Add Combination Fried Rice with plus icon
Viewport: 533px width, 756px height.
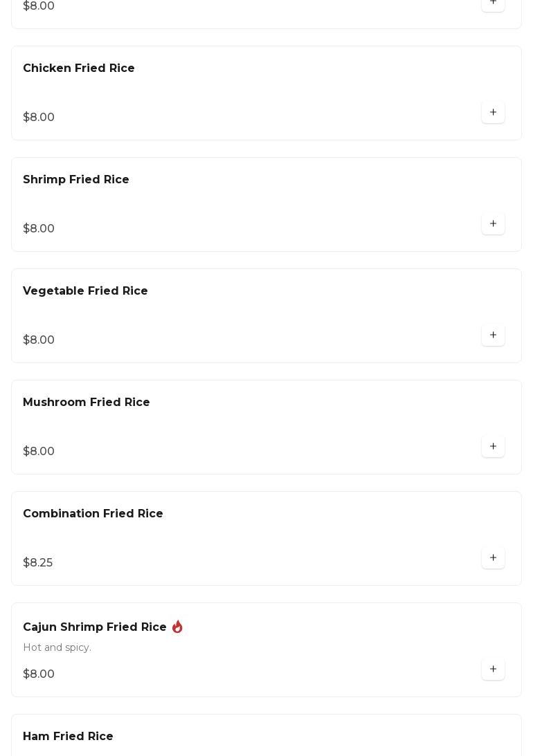tap(493, 558)
